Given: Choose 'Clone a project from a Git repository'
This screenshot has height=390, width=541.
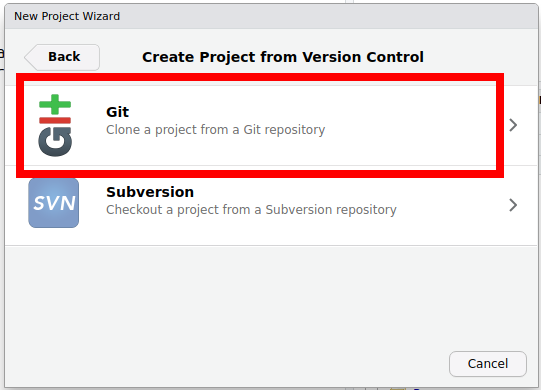Looking at the screenshot, I should [x=216, y=130].
